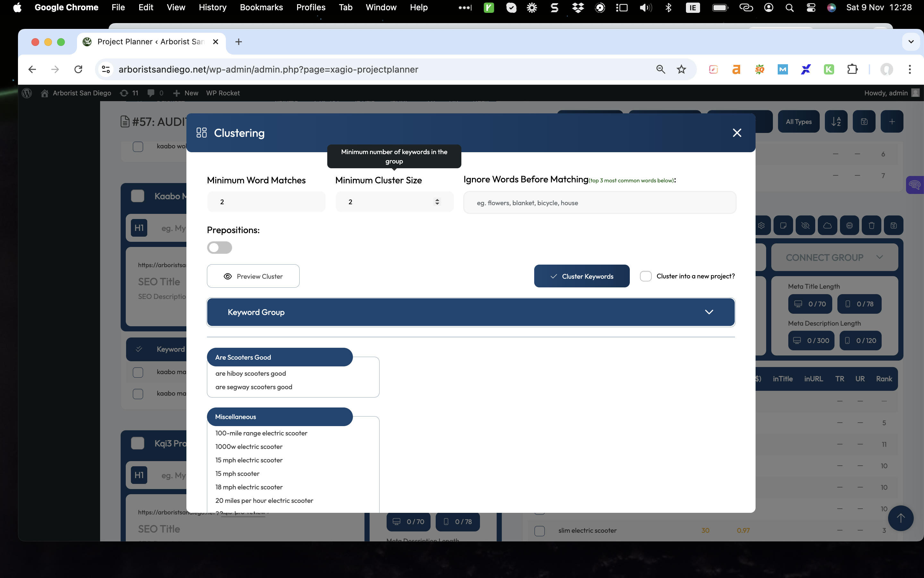Image resolution: width=924 pixels, height=578 pixels.
Task: Click the Ignore Words Before Matching field
Action: click(x=599, y=203)
